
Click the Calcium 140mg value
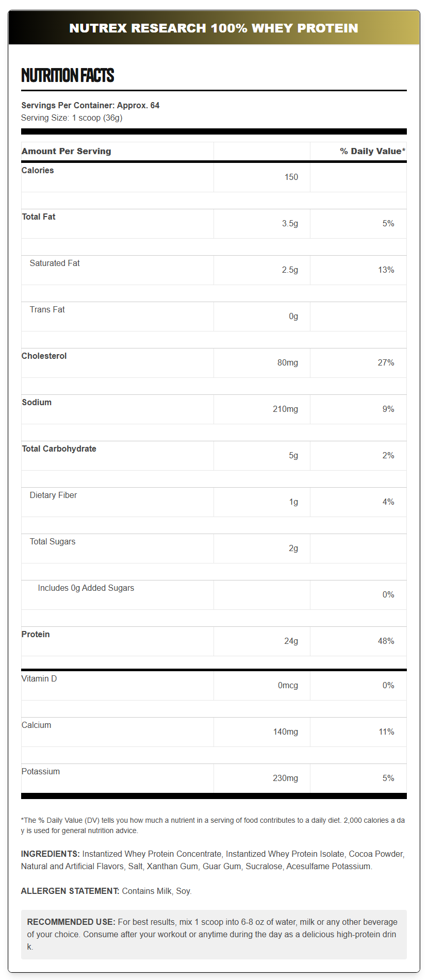285,732
